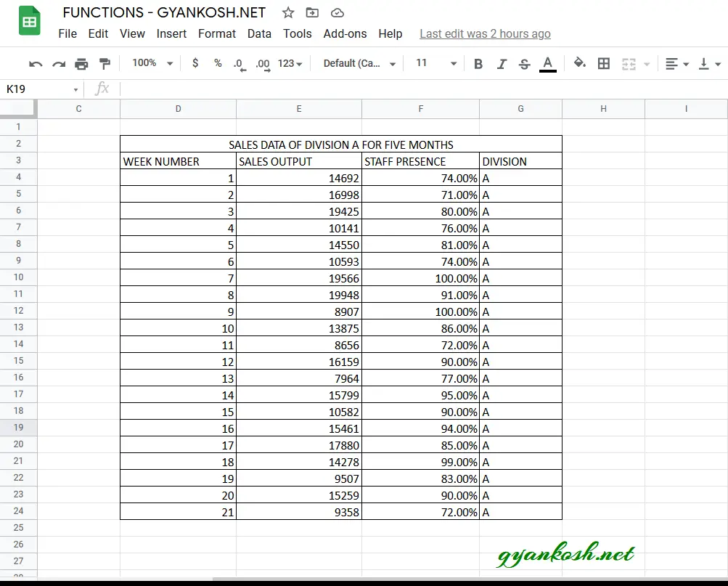Viewport: 728px width, 586px height.
Task: Select the WEEK NUMBER header cell
Action: 178,161
